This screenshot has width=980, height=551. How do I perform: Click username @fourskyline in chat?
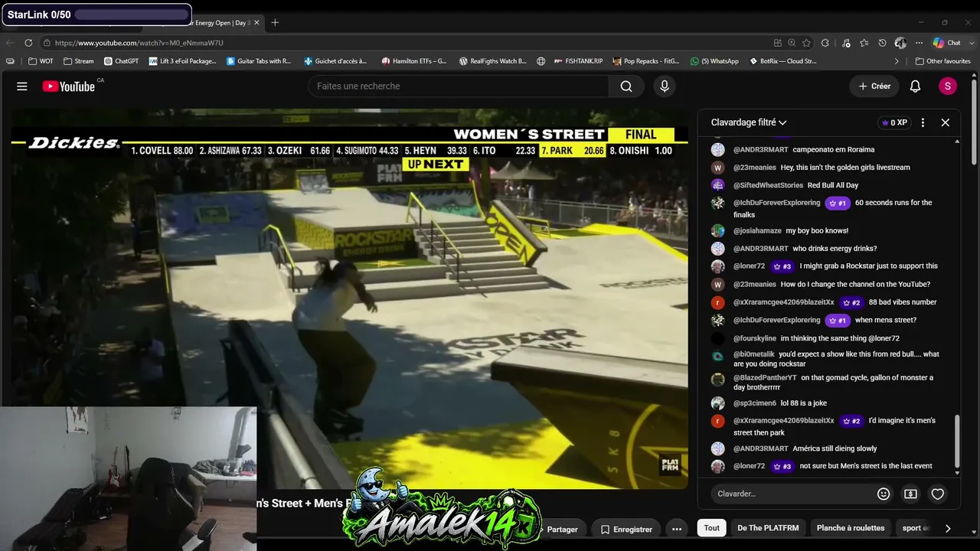tap(755, 338)
